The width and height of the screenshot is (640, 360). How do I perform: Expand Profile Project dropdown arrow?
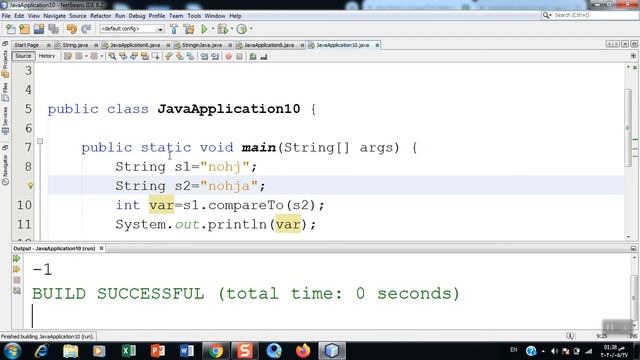[x=251, y=29]
